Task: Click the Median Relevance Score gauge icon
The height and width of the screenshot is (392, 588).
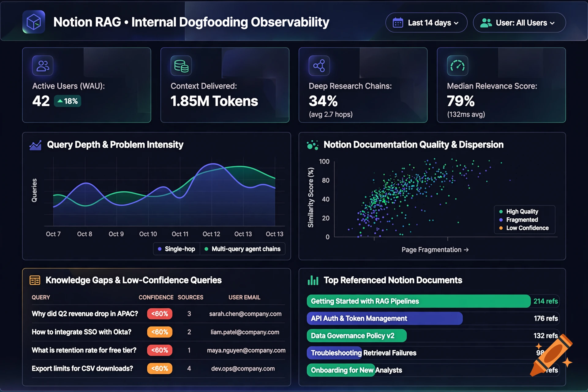Action: [458, 66]
